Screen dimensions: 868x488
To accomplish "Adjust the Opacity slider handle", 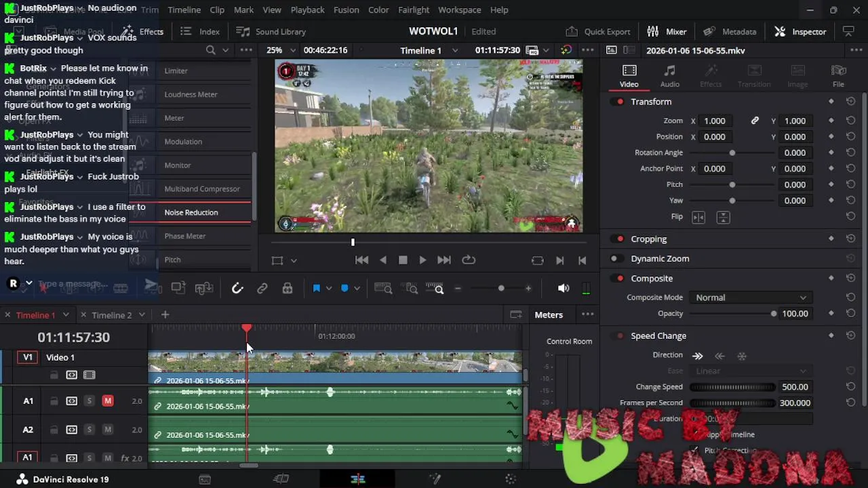I will (774, 314).
